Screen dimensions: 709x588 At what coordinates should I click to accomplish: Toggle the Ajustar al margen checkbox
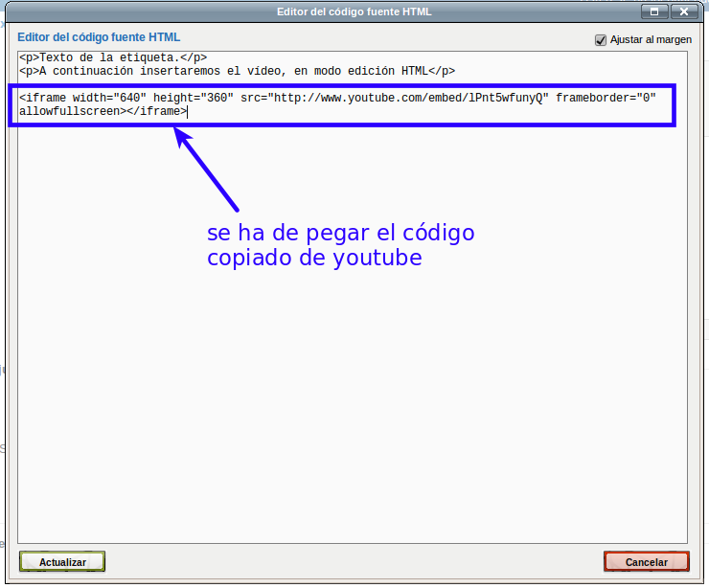coord(601,40)
